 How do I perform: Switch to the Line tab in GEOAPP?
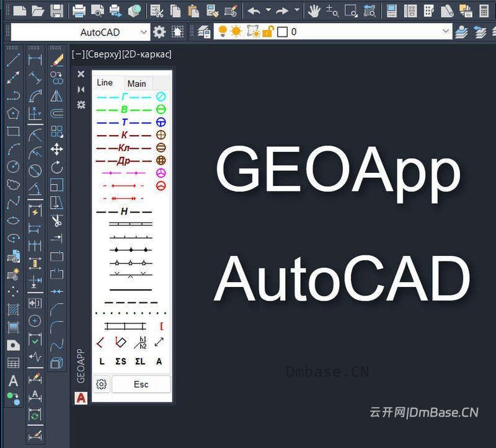click(105, 83)
